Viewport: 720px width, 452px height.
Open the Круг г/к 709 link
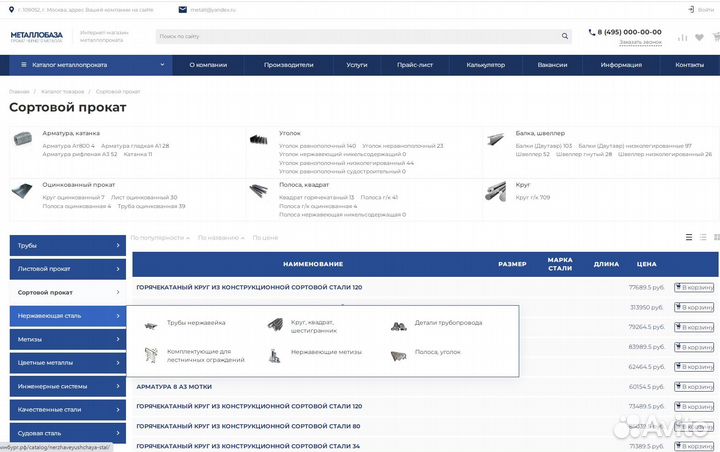(533, 198)
